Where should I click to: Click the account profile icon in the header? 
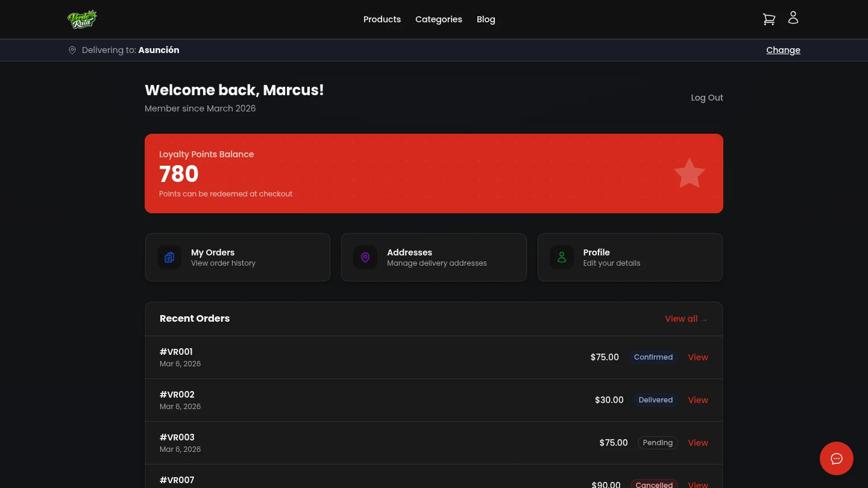pyautogui.click(x=793, y=17)
